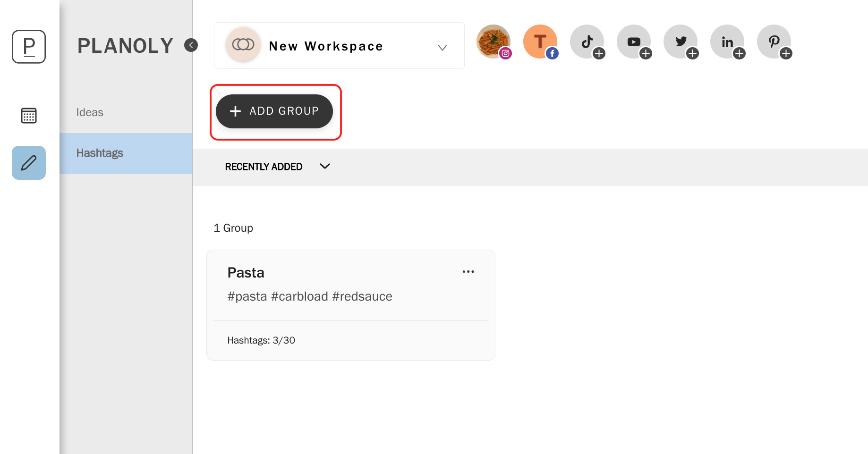This screenshot has width=868, height=454.
Task: Collapse the sidebar with the arrow icon
Action: 191,45
